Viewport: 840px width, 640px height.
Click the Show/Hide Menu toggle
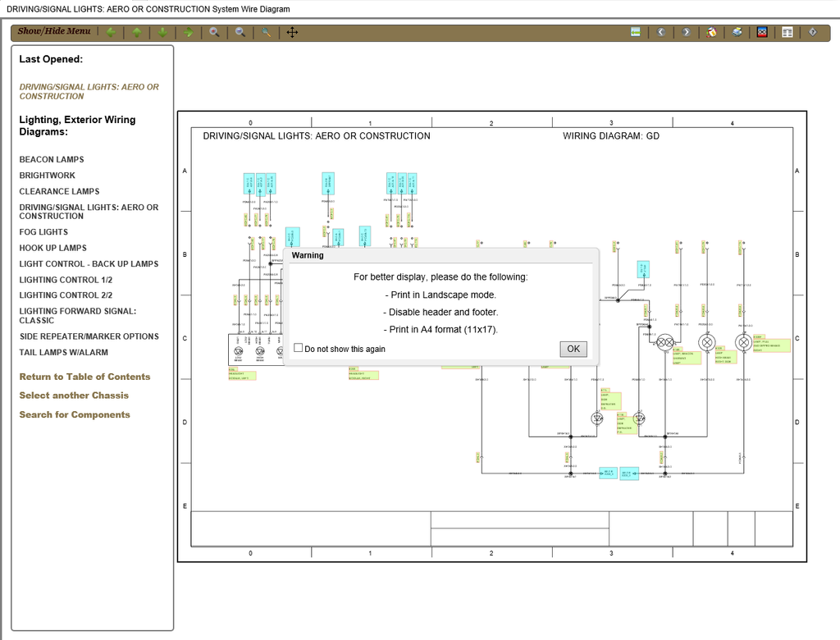54,31
